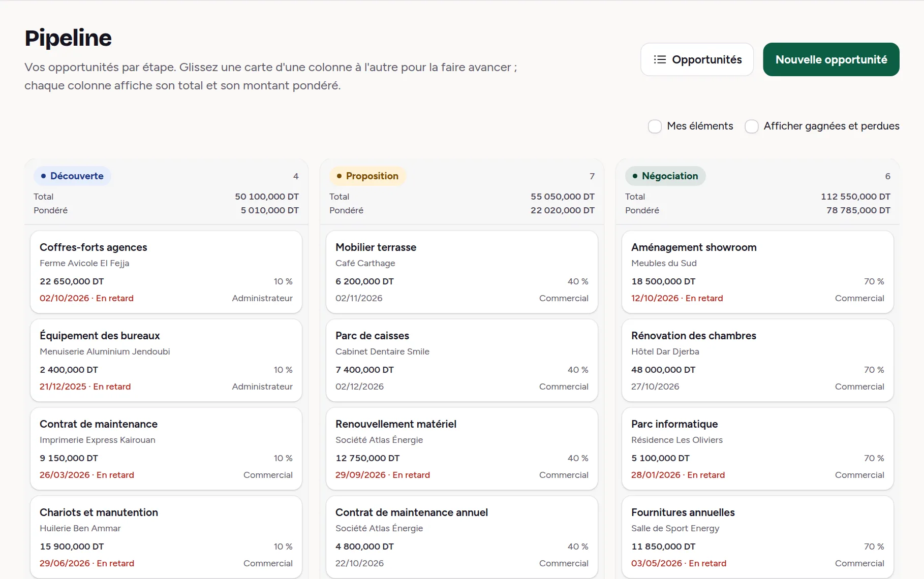This screenshot has height=579, width=924.
Task: Open the Coffres-forts agences card
Action: (x=166, y=272)
